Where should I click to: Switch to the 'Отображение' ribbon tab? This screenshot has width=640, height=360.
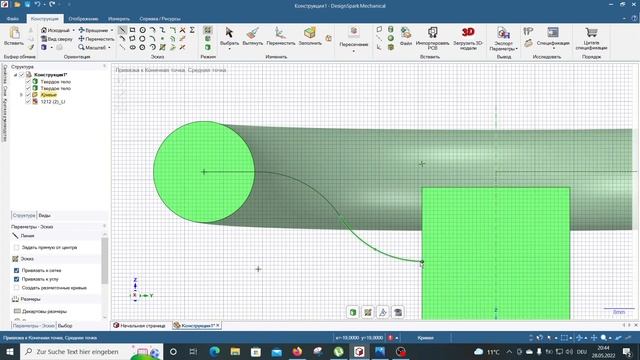(83, 18)
